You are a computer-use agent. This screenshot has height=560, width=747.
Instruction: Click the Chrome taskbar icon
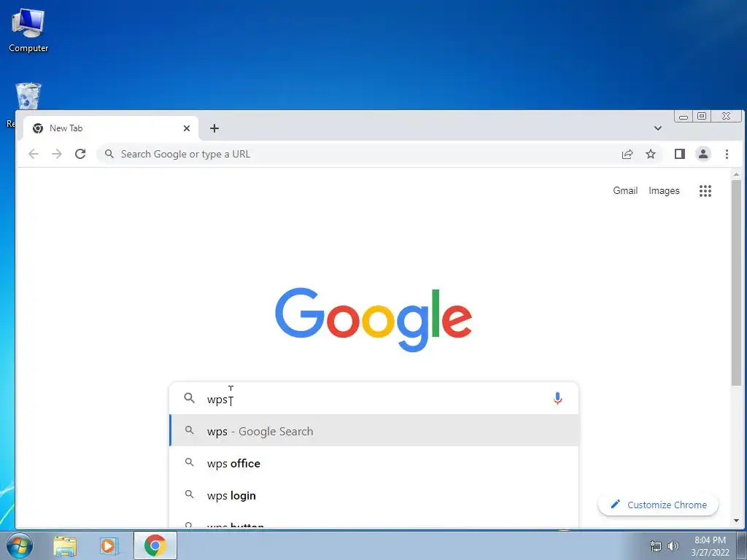click(155, 545)
